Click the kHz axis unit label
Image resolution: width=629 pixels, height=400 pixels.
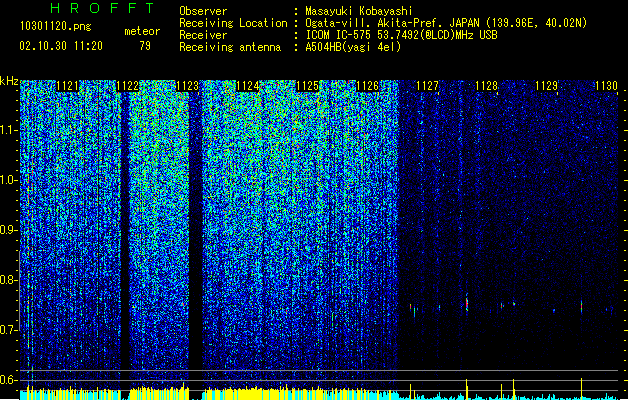pos(9,81)
